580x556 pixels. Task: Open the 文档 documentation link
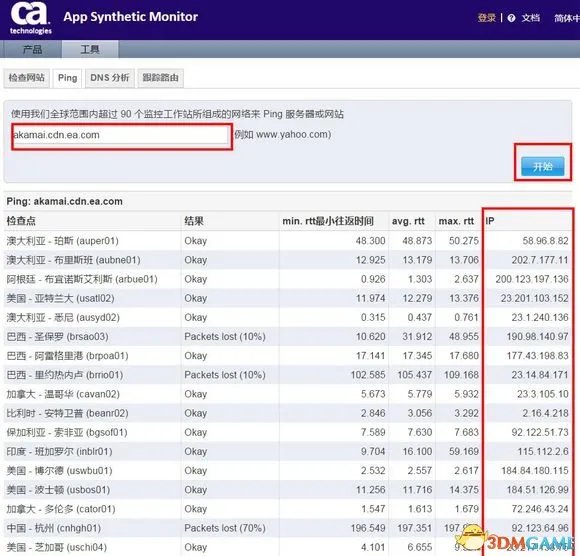click(x=530, y=18)
